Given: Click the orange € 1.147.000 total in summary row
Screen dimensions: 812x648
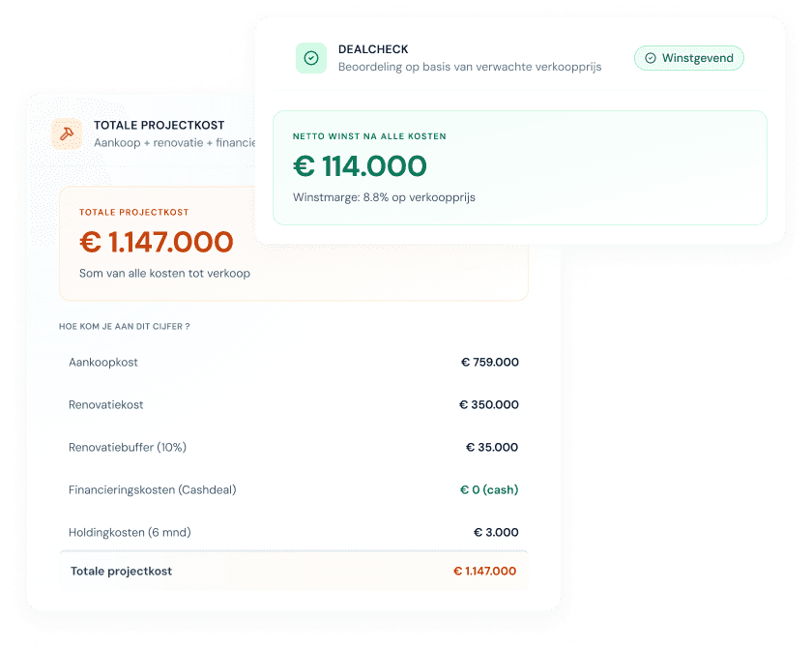Looking at the screenshot, I should (484, 571).
